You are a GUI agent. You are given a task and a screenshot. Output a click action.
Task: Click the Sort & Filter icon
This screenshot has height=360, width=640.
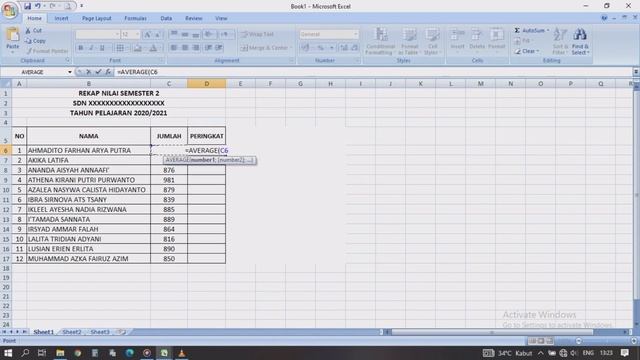click(x=560, y=41)
